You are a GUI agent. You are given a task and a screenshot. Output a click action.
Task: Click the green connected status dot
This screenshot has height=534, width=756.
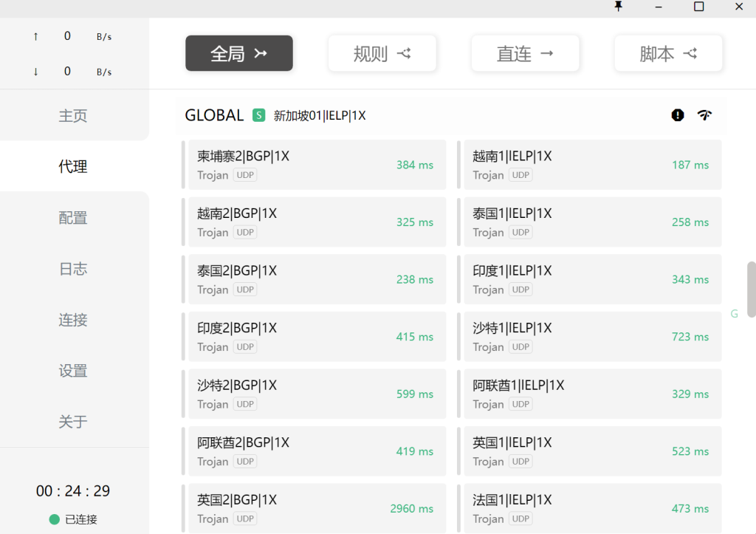point(54,519)
